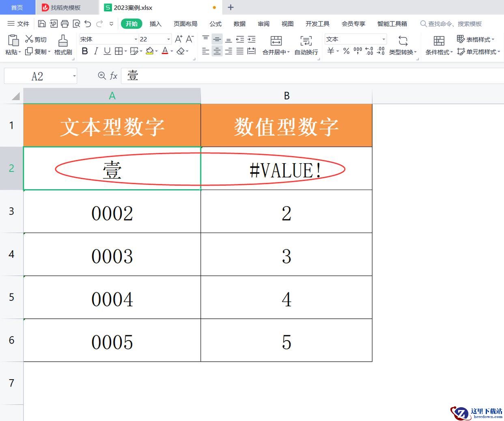Select the cell containing 0004
Screen dimensions: 504x421
[x=112, y=297]
